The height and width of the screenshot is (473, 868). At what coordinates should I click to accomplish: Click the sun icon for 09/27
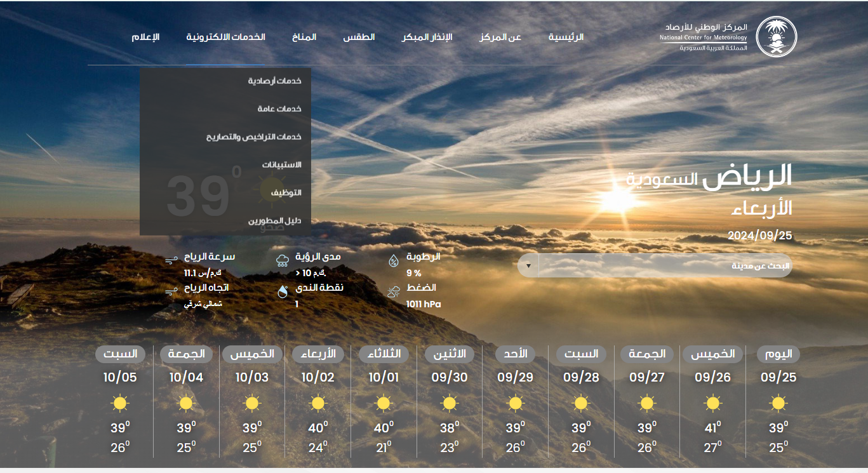coord(646,403)
